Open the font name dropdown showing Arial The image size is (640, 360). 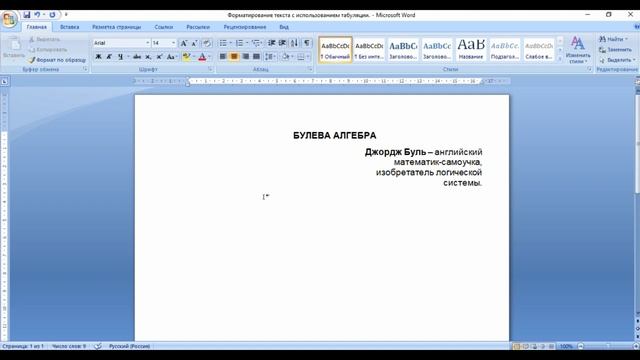click(147, 43)
